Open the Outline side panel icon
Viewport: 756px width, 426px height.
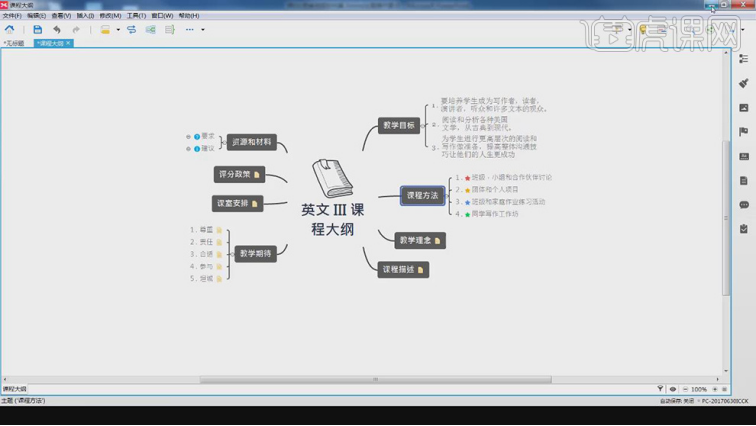tap(743, 59)
